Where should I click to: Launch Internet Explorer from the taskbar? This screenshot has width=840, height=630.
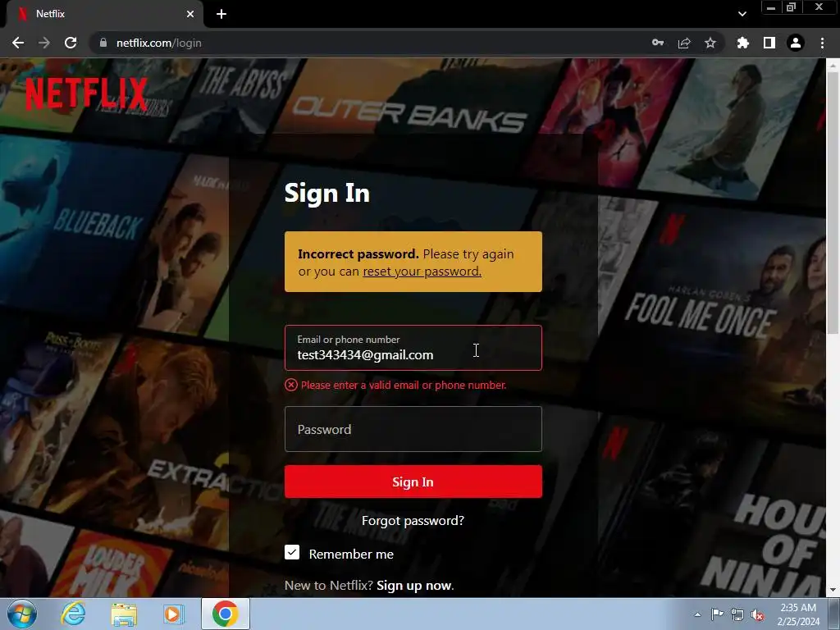click(73, 614)
